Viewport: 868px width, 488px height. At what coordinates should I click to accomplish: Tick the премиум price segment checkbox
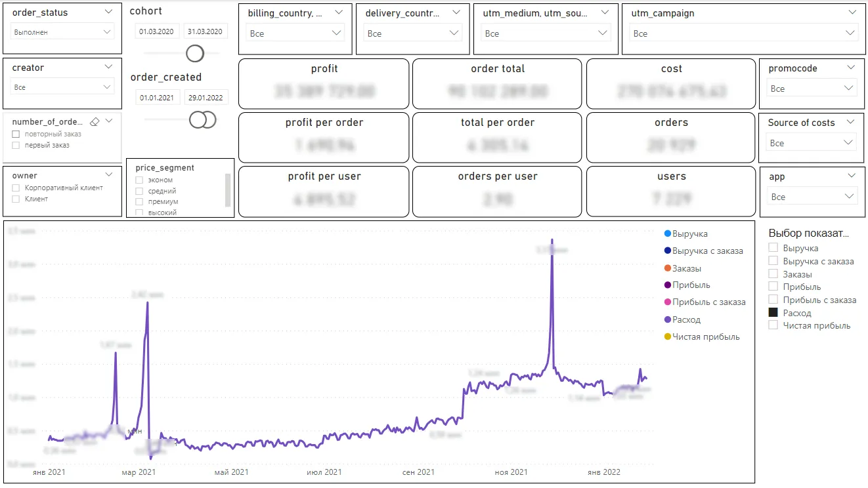(139, 202)
